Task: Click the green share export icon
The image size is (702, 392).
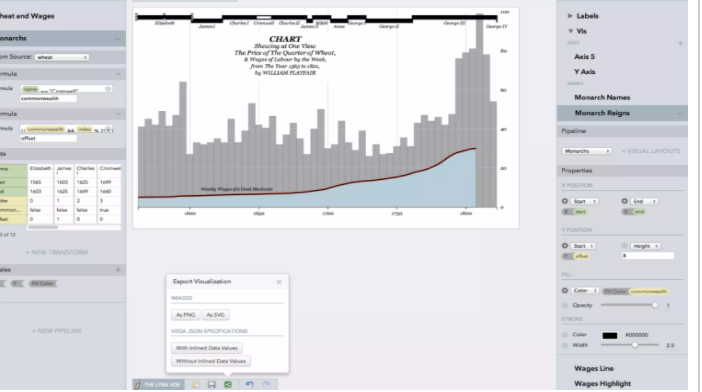Action: click(x=228, y=384)
